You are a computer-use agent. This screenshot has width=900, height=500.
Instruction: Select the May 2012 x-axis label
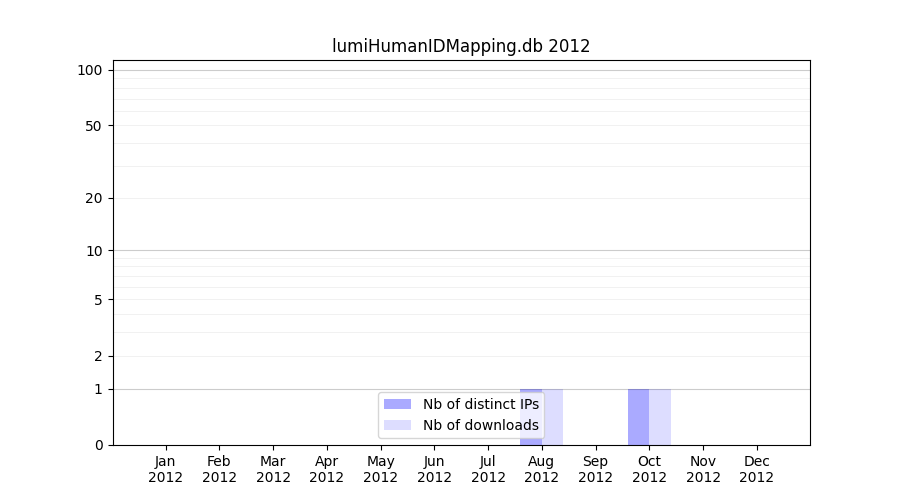380,469
